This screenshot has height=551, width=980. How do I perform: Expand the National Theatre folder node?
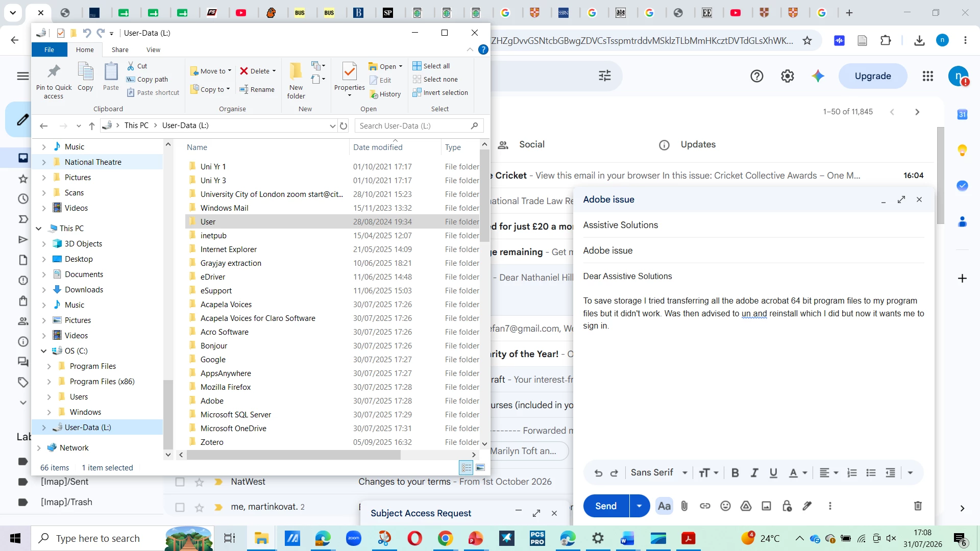tap(44, 162)
